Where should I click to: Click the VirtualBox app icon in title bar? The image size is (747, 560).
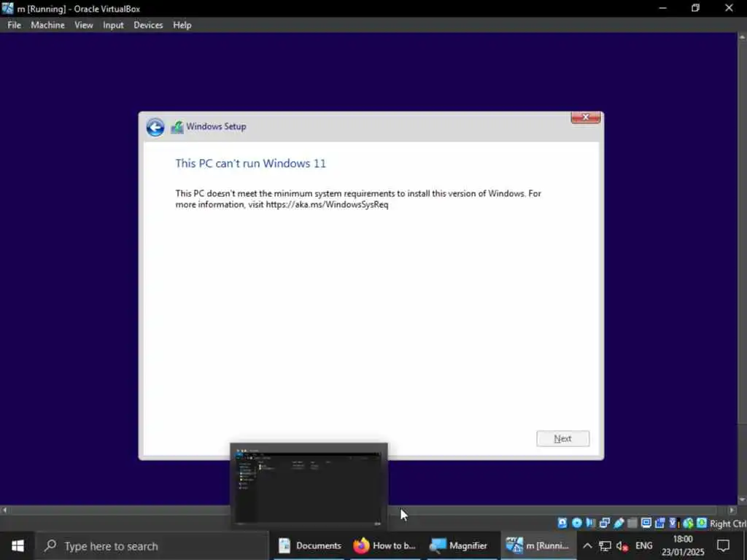point(7,9)
